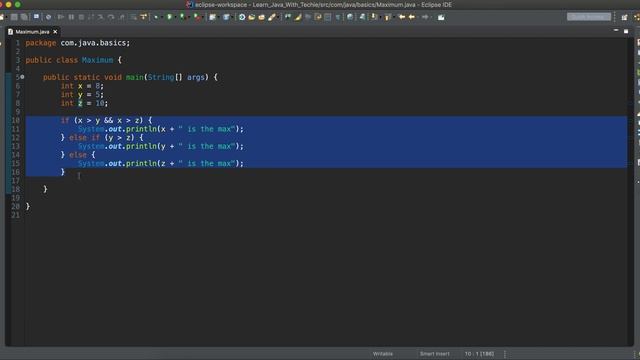This screenshot has height=360, width=640.
Task: Open dropdown arrow beside Coverage icon
Action: 189,17
